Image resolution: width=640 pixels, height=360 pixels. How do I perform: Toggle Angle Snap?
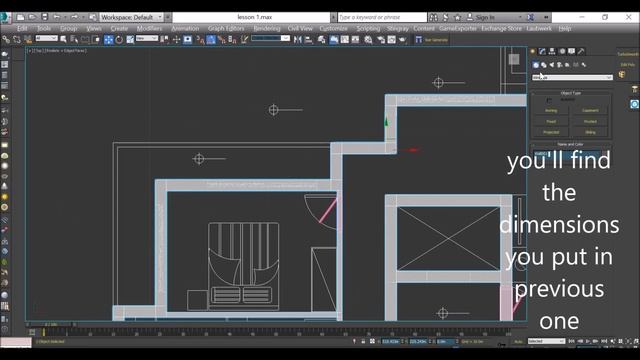[x=211, y=39]
